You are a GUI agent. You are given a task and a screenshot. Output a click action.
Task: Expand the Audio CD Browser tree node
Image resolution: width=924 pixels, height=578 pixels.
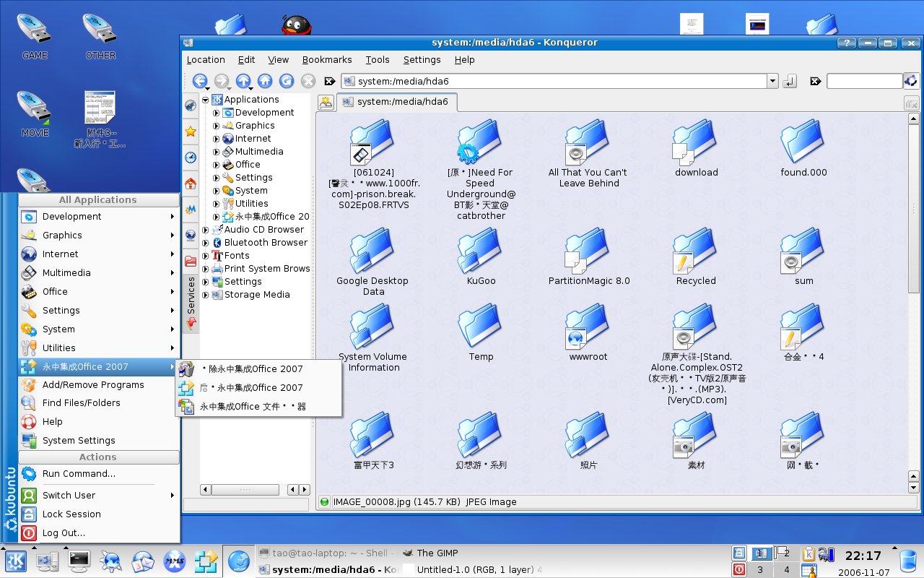(x=205, y=230)
